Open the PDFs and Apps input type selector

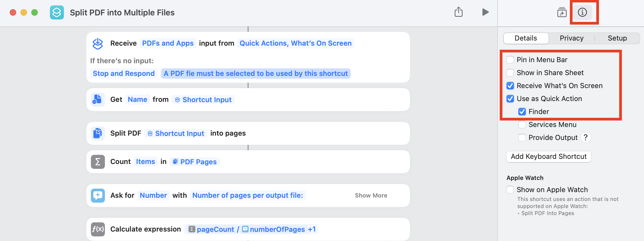pyautogui.click(x=168, y=43)
